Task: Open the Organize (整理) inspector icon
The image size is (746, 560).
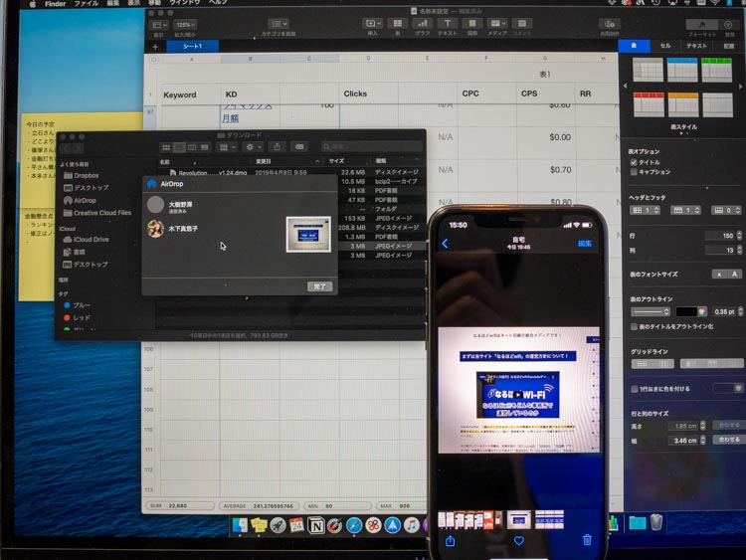Action: [x=728, y=24]
